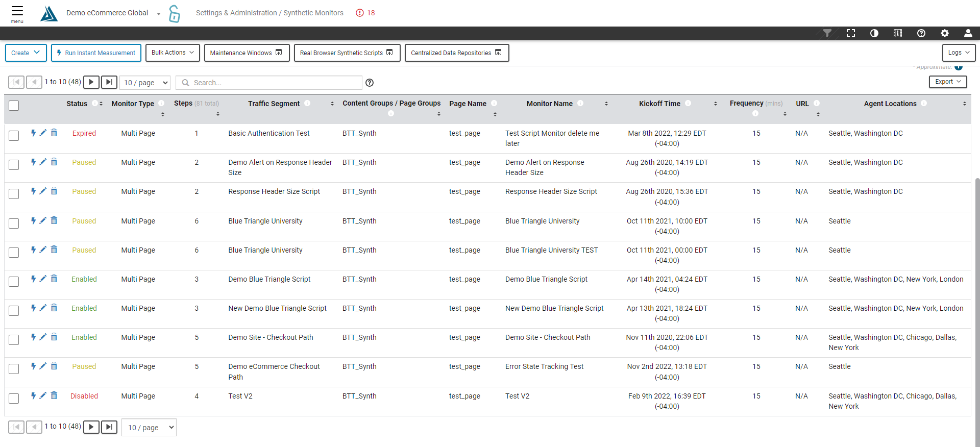Select all monitors with header checkbox

coord(14,106)
